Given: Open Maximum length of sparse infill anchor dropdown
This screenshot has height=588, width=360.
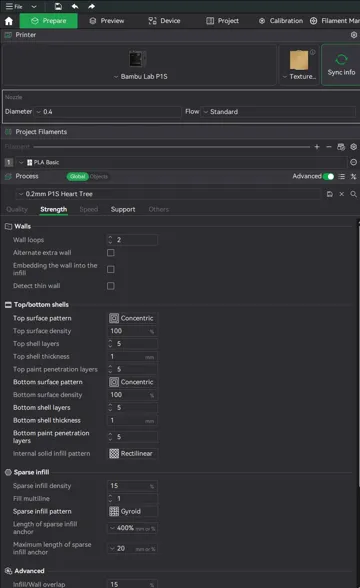Looking at the screenshot, I should 132,549.
